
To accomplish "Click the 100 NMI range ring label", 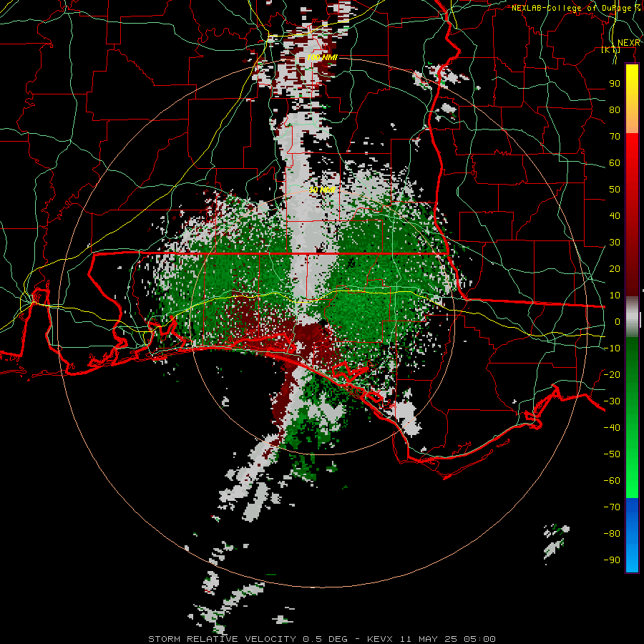I will tap(322, 57).
